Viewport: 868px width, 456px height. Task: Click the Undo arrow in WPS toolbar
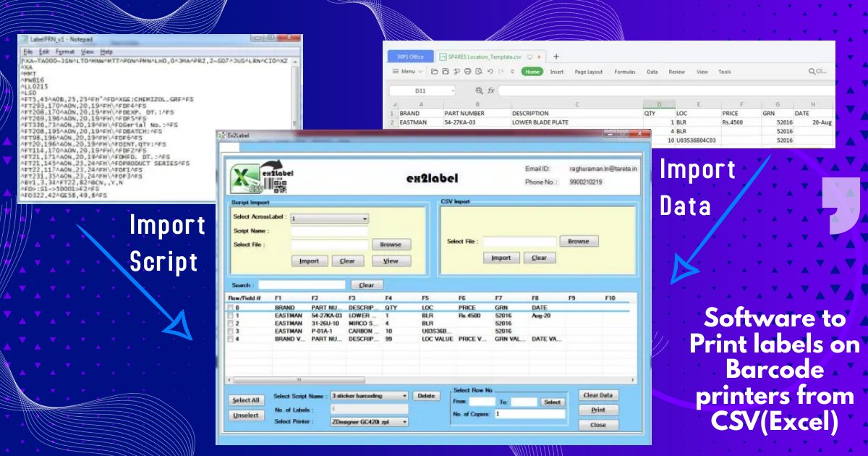click(490, 72)
